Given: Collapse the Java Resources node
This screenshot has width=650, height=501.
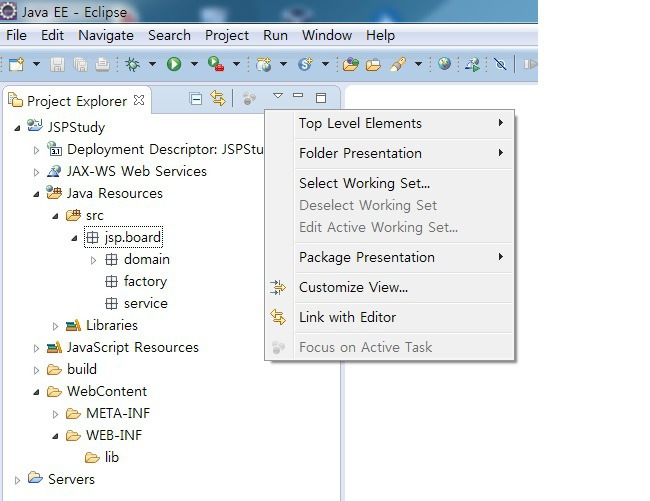Looking at the screenshot, I should coord(36,194).
